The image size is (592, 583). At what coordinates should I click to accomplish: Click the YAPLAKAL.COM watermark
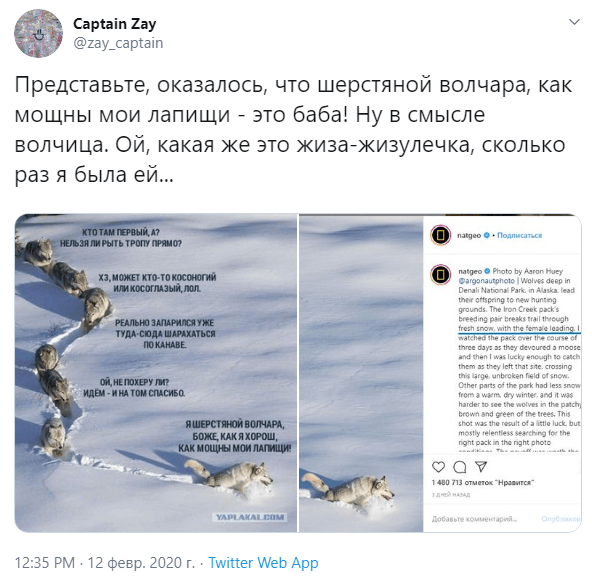250,517
